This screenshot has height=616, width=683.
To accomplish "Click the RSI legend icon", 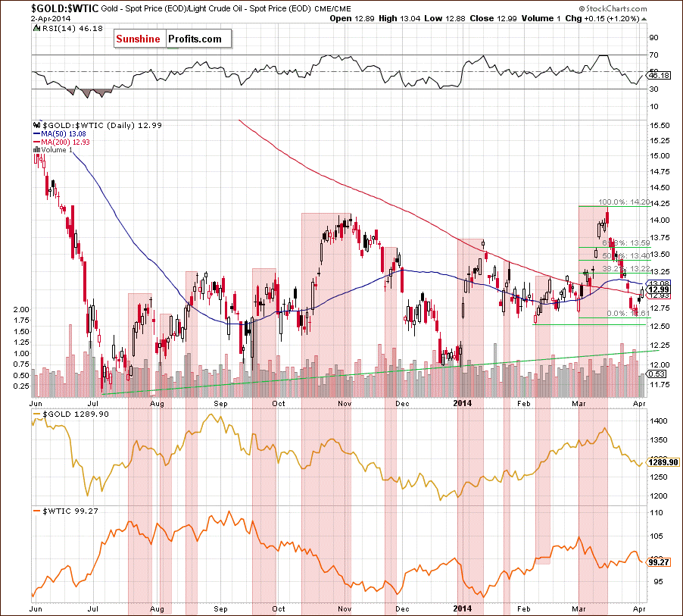I will 36,29.
